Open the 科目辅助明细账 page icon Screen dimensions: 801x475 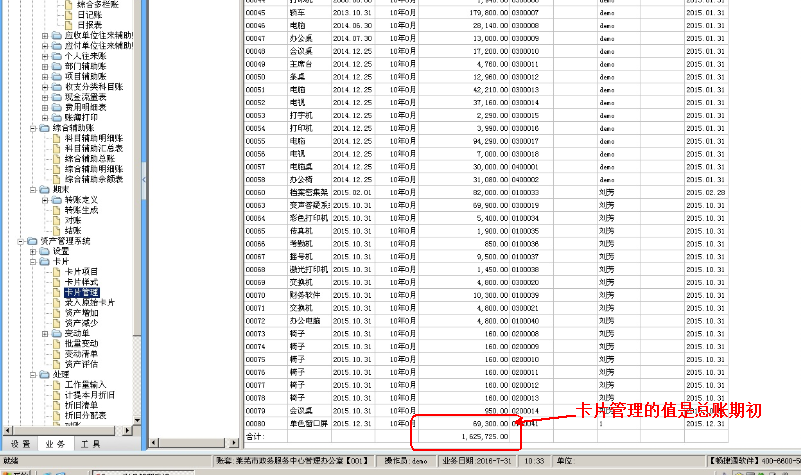coord(57,138)
